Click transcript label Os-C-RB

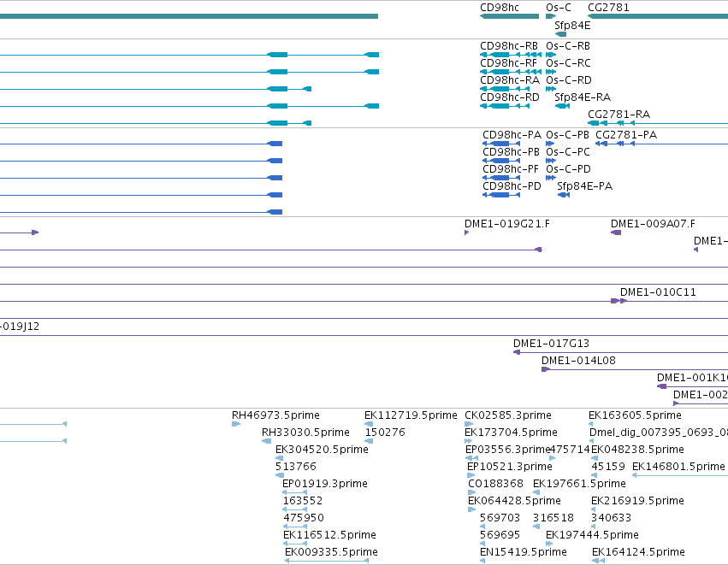[568, 46]
